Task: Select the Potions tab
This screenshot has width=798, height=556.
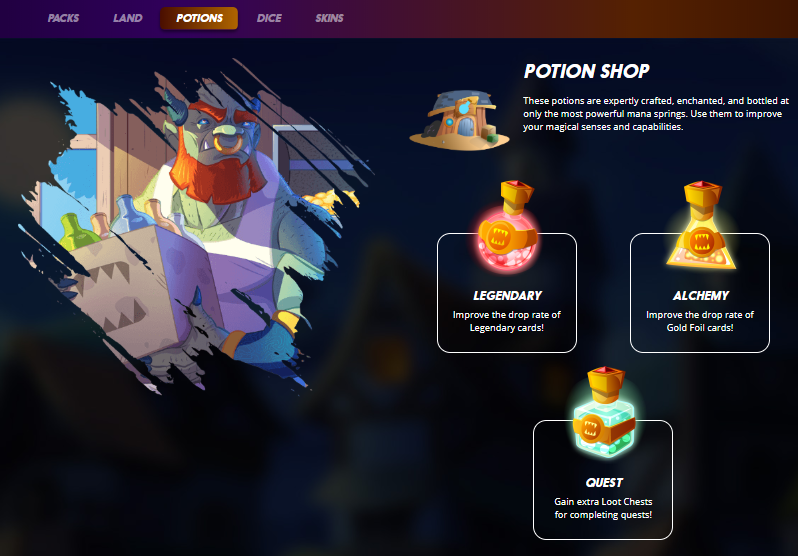Action: [x=199, y=18]
